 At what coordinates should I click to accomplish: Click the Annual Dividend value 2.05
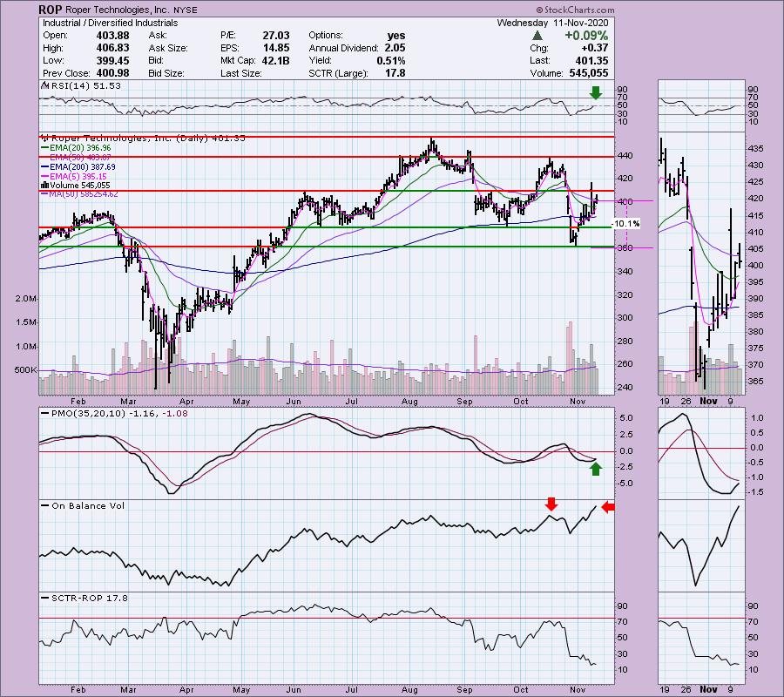coord(395,48)
